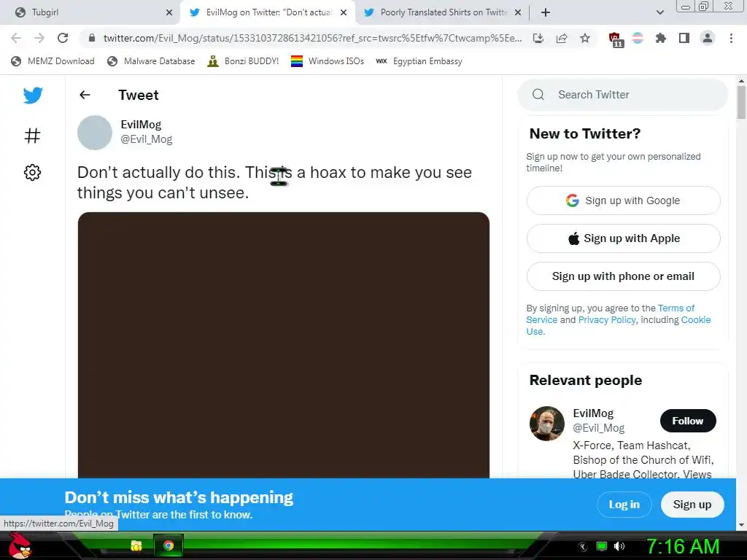Go back with the Tweet back arrow
Image resolution: width=747 pixels, height=560 pixels.
coord(85,95)
